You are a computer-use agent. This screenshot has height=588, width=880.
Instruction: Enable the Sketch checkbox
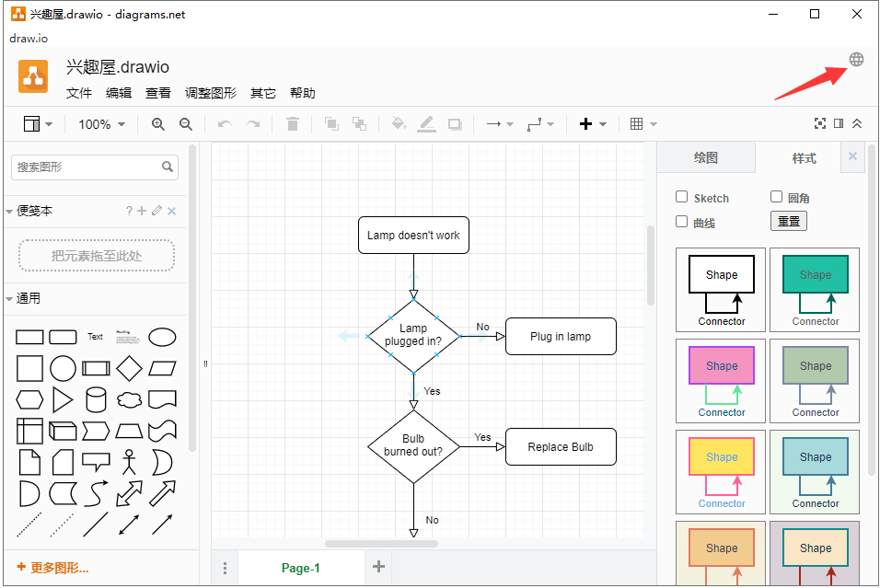[x=682, y=197]
